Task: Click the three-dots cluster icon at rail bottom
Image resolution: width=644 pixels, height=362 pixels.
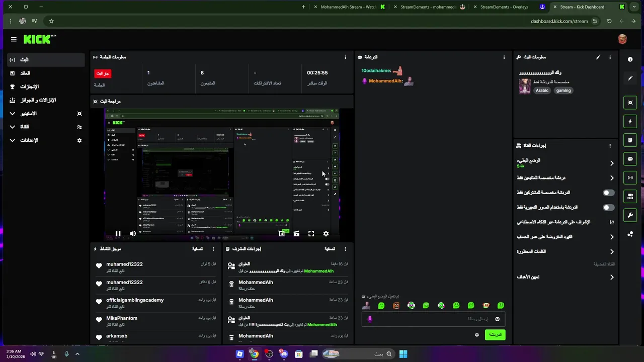Action: click(x=630, y=234)
